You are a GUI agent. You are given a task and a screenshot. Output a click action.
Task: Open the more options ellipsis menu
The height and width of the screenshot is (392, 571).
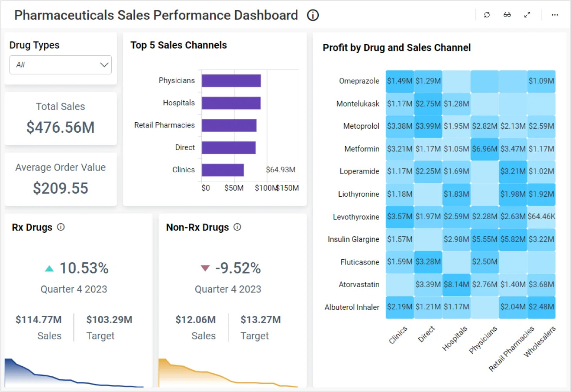554,15
